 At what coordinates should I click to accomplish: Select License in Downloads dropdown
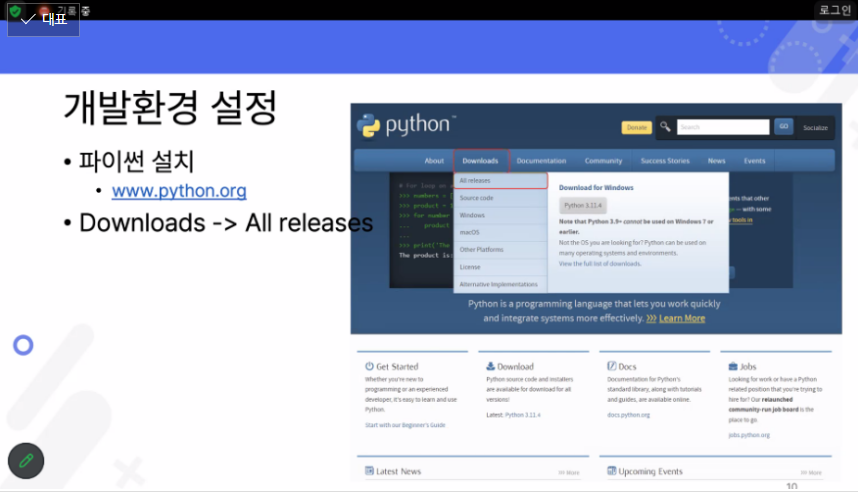[x=500, y=267]
